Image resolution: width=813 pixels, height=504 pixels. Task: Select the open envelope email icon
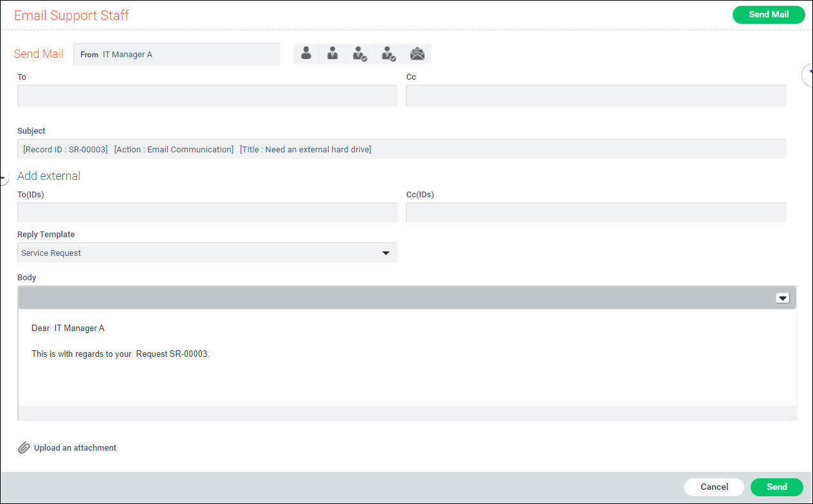coord(417,53)
